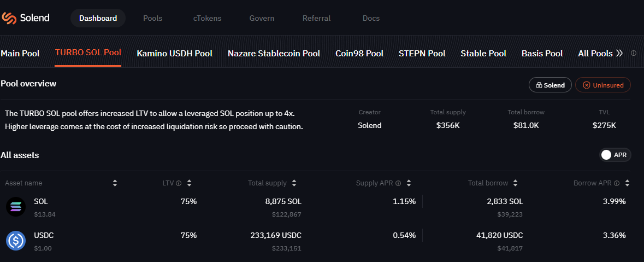Select the SOL asset row
Screen dimensions: 644x262
(218, 206)
